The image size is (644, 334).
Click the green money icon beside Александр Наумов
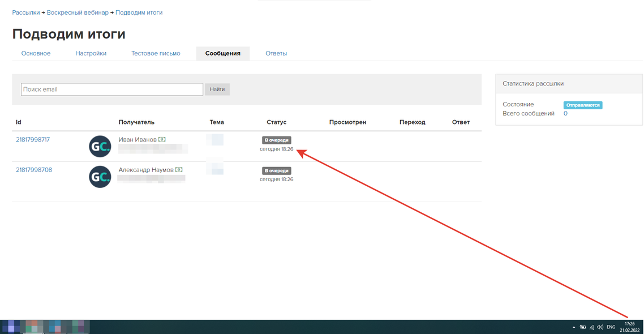point(179,170)
